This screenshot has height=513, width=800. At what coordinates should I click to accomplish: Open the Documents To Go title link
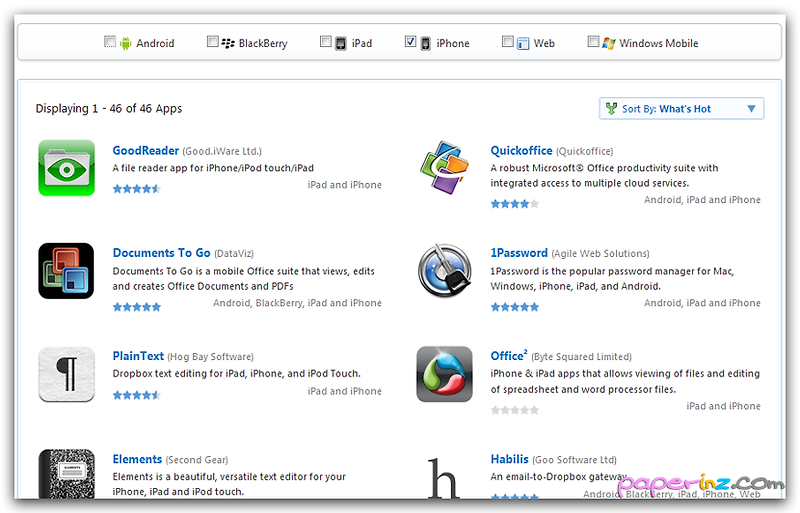pos(161,253)
